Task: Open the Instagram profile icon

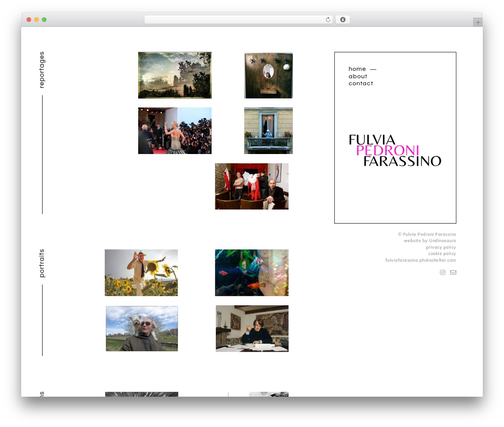Action: click(x=443, y=272)
